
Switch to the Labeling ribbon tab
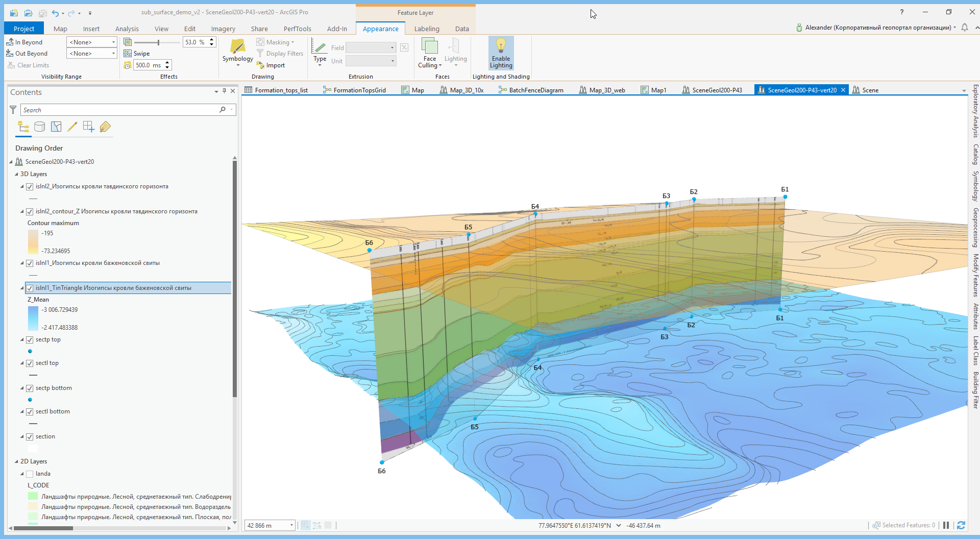point(427,29)
